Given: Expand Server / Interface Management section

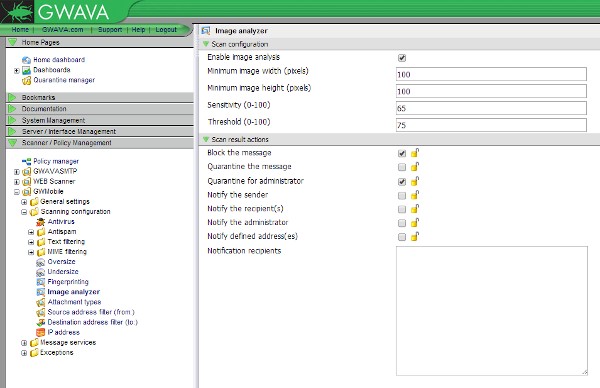Looking at the screenshot, I should [12, 131].
